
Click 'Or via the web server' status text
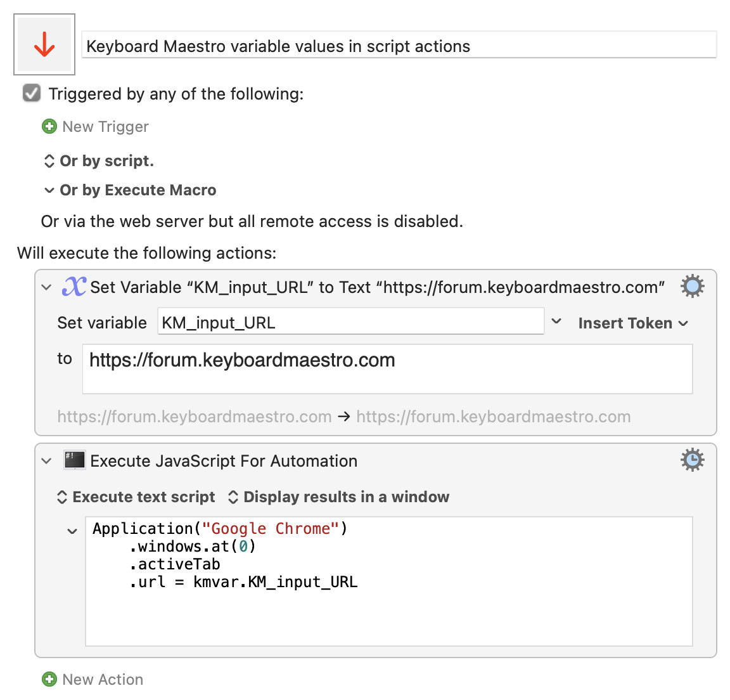pyautogui.click(x=252, y=221)
